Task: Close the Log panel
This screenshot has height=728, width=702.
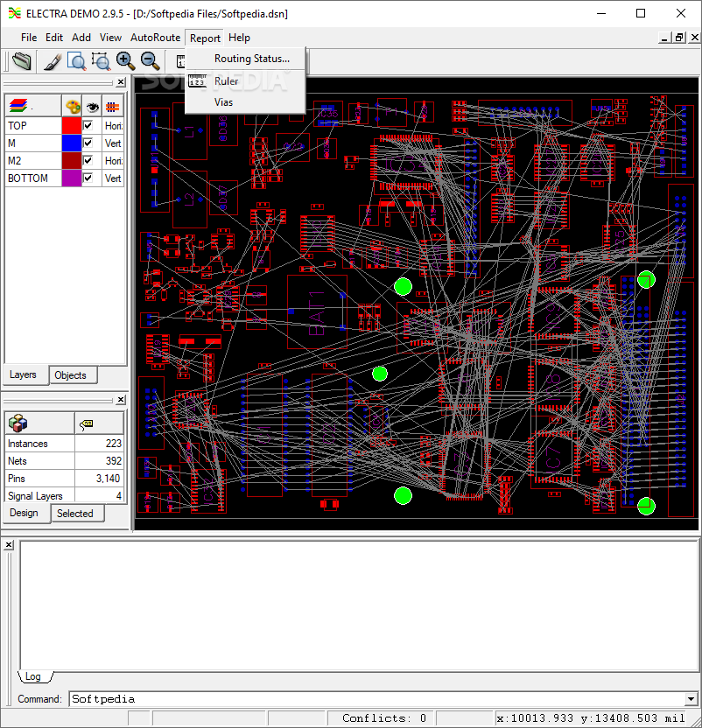Action: coord(9,544)
